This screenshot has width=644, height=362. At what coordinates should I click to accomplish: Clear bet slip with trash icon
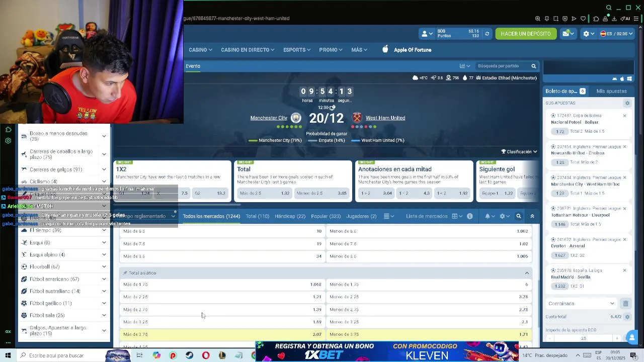point(625,304)
